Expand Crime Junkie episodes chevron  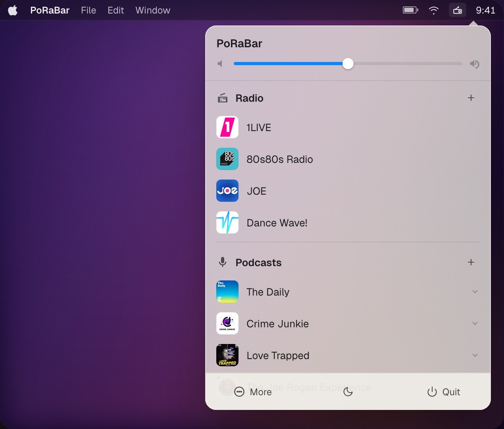[x=475, y=323]
